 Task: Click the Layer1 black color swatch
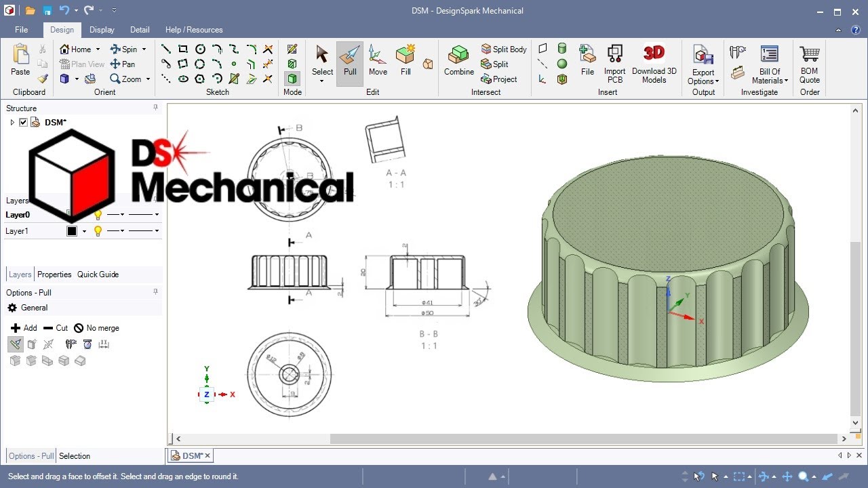point(72,231)
